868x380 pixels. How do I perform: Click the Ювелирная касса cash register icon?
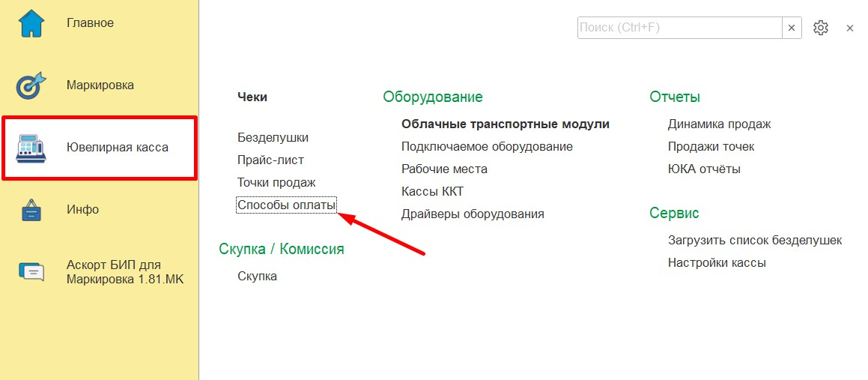pos(31,148)
